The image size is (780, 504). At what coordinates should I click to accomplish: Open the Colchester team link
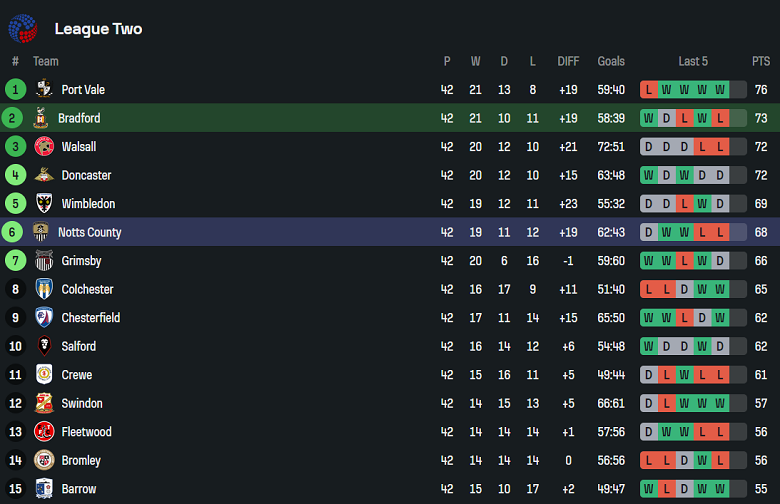[87, 290]
